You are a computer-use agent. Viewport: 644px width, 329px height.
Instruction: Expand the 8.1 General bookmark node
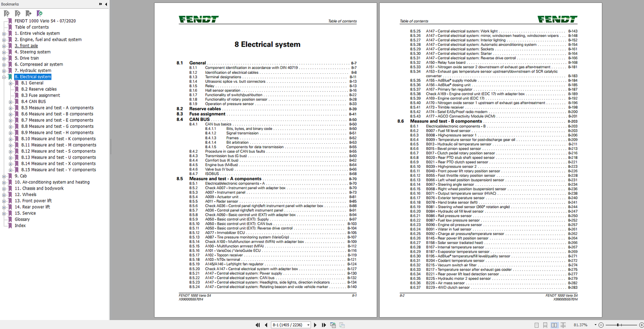pyautogui.click(x=10, y=83)
